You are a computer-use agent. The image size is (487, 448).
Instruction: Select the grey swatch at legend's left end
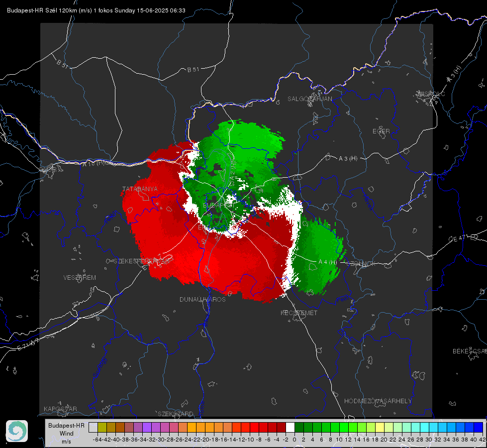pos(93,428)
